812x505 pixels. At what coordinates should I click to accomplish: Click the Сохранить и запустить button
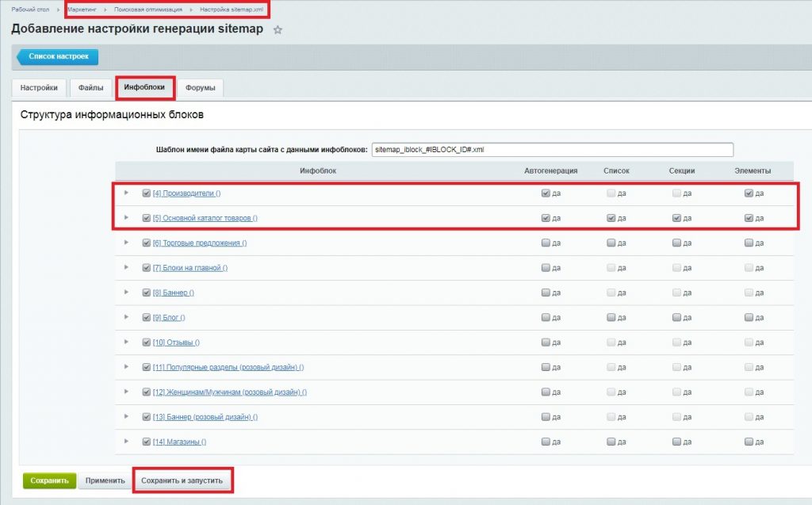pos(182,480)
